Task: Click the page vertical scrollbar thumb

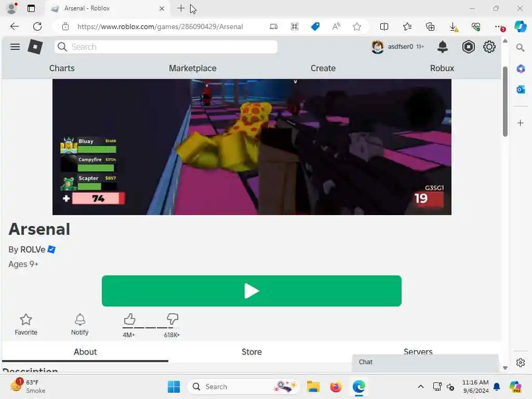Action: coord(505,102)
